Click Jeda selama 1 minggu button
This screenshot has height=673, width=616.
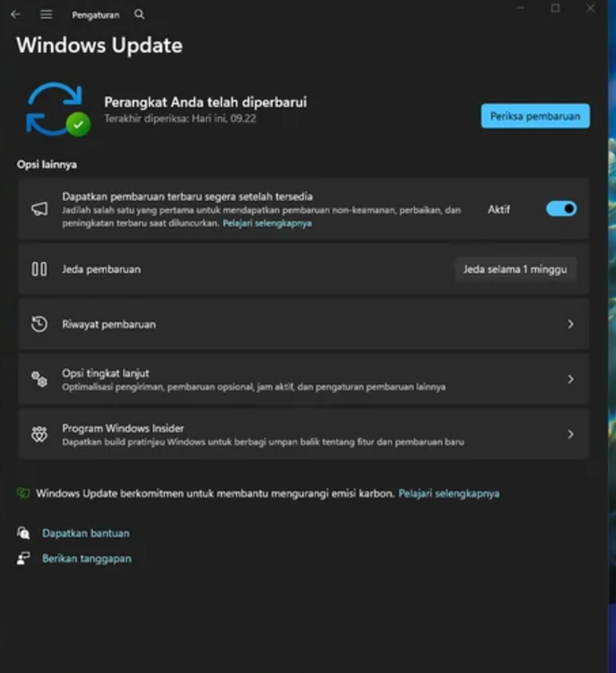516,269
